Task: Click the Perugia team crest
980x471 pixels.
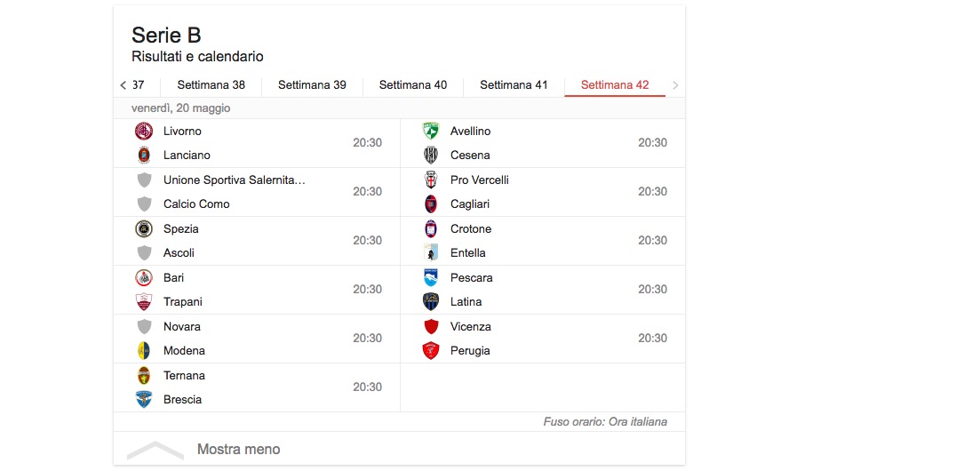Action: (431, 351)
